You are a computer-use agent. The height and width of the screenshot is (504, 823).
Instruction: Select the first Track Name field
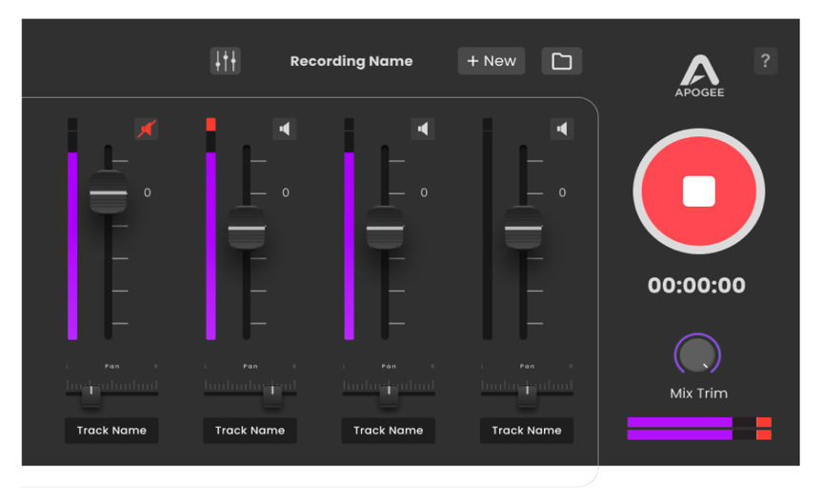click(x=111, y=431)
